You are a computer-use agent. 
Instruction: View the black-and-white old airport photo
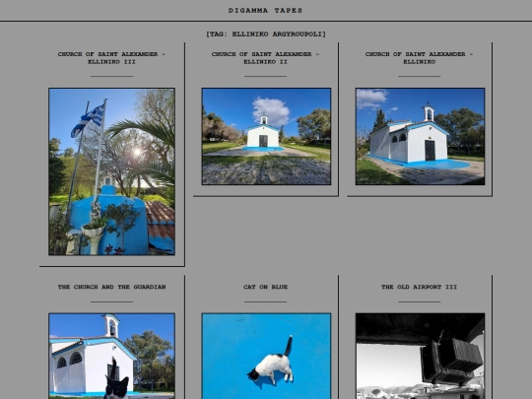pos(420,356)
